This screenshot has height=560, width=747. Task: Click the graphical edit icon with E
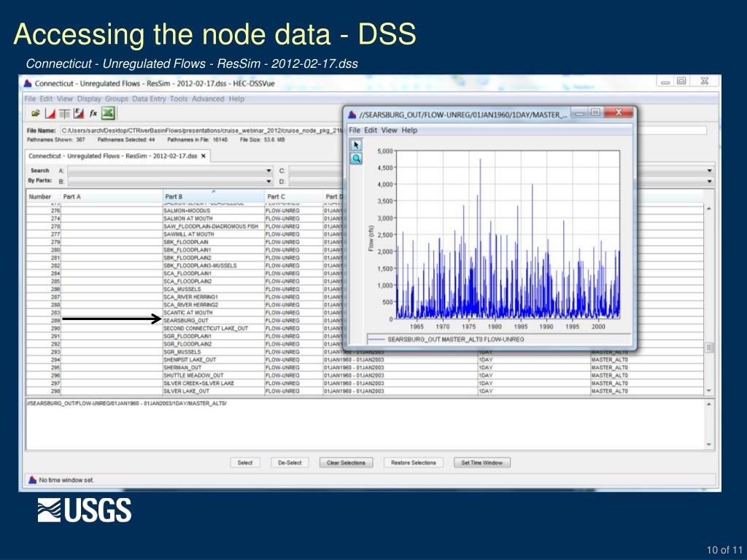pos(79,113)
